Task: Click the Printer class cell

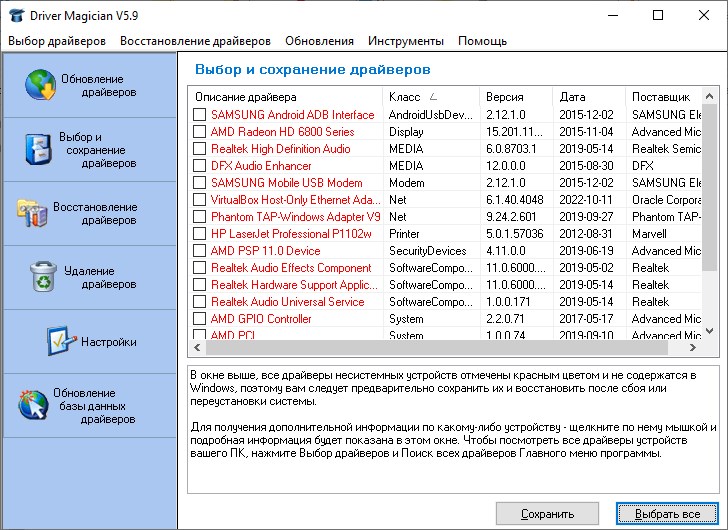Action: pos(404,233)
